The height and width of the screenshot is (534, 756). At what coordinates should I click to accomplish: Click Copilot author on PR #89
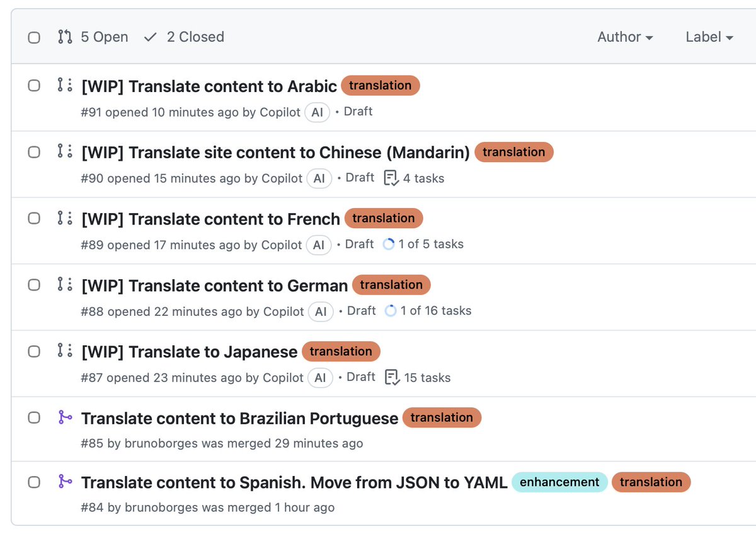pos(282,245)
